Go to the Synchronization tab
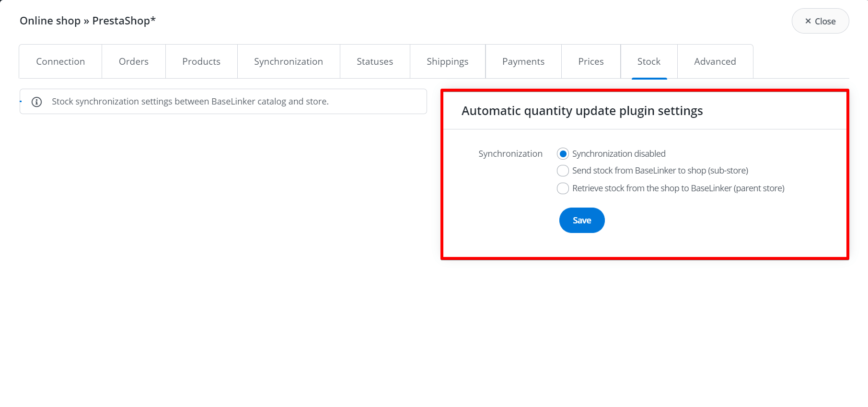The height and width of the screenshot is (407, 868). pos(289,61)
